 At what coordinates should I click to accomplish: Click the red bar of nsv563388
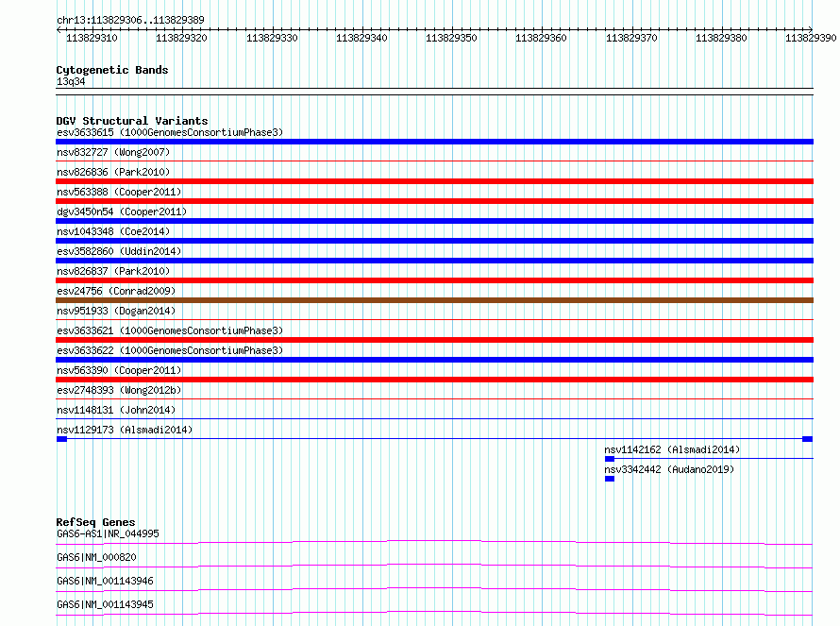[434, 201]
